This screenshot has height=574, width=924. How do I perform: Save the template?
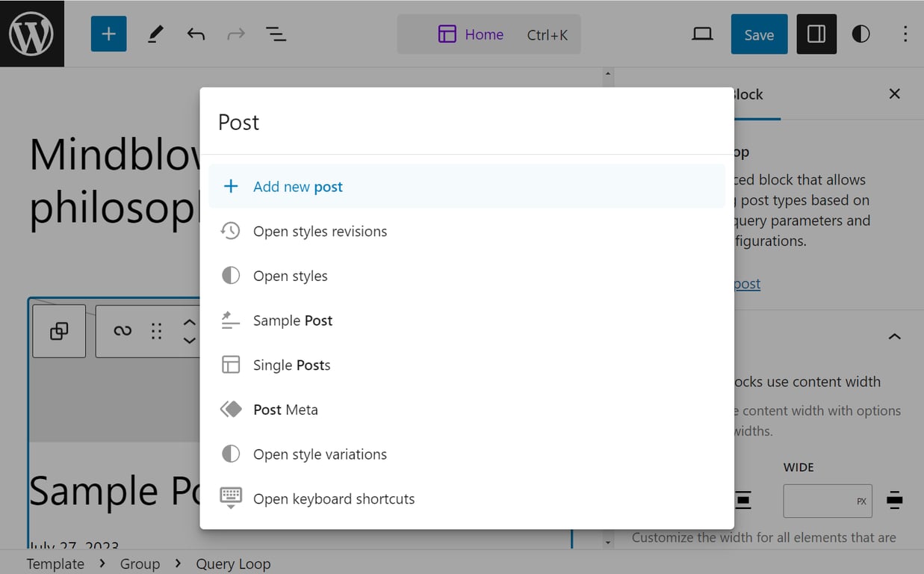[759, 34]
